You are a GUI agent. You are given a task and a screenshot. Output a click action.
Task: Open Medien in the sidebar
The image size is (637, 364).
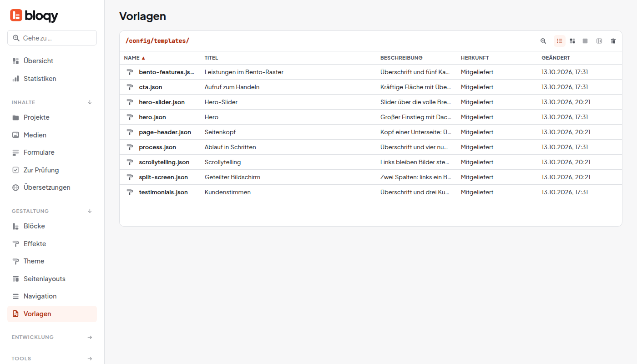[52, 135]
